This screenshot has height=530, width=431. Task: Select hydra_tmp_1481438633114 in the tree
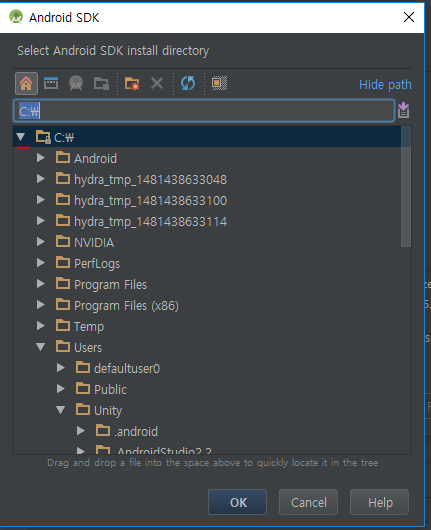pyautogui.click(x=150, y=221)
